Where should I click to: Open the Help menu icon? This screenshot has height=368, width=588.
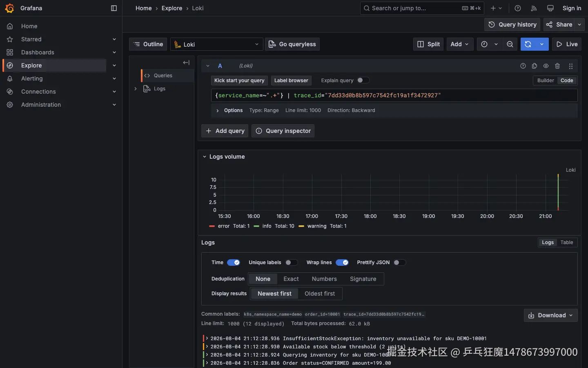click(x=518, y=8)
